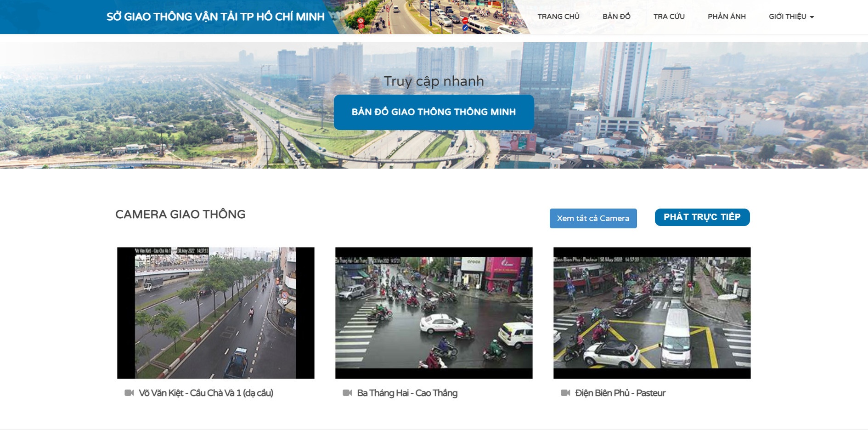Image resolution: width=868 pixels, height=430 pixels.
Task: Open the Võ Văn Kiệt - Cầu Chà Và camera link
Action: [207, 393]
